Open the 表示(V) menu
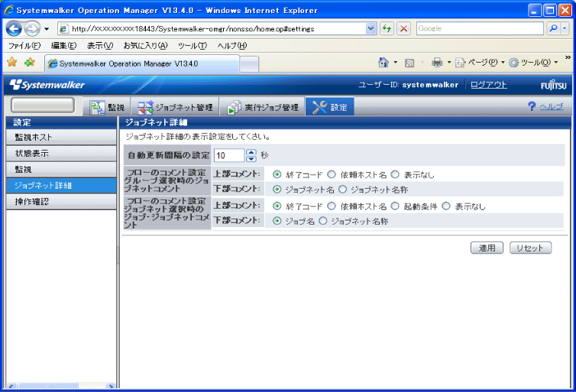Screen dimensions: 576x392 [x=99, y=46]
